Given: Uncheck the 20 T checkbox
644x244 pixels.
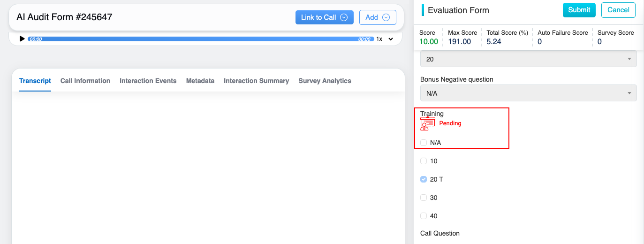Looking at the screenshot, I should 424,179.
